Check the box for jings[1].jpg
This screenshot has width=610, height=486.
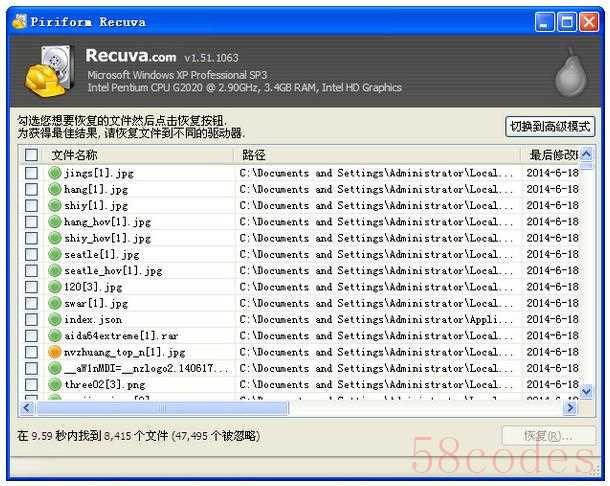click(31, 173)
